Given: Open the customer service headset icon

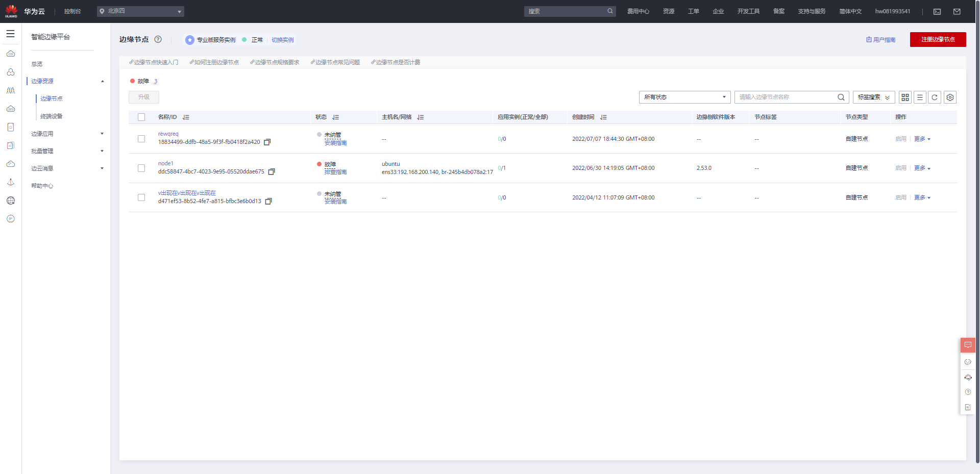Looking at the screenshot, I should (968, 378).
